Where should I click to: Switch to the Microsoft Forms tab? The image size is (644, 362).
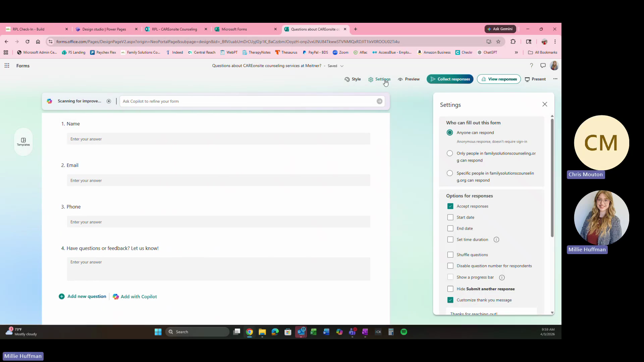pos(246,29)
